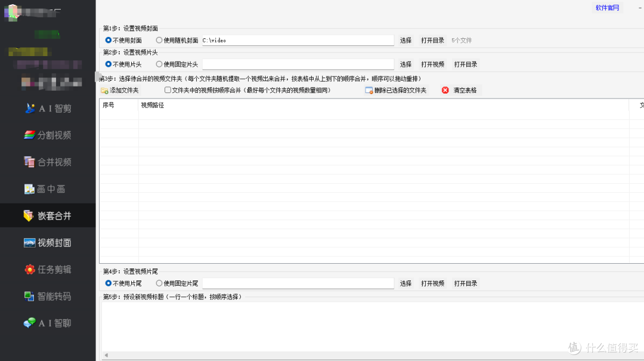644x361 pixels.
Task: Select the 使用固定片头 radio button
Action: tap(159, 64)
